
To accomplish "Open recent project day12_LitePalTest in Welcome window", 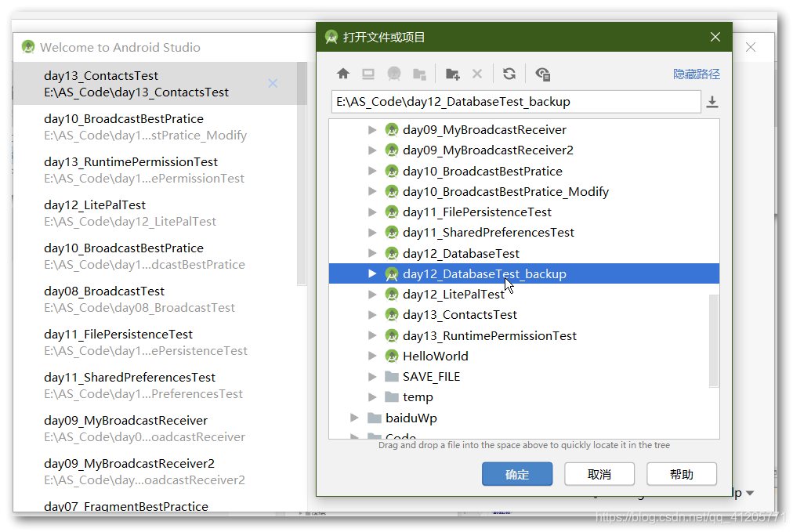I will coord(154,213).
